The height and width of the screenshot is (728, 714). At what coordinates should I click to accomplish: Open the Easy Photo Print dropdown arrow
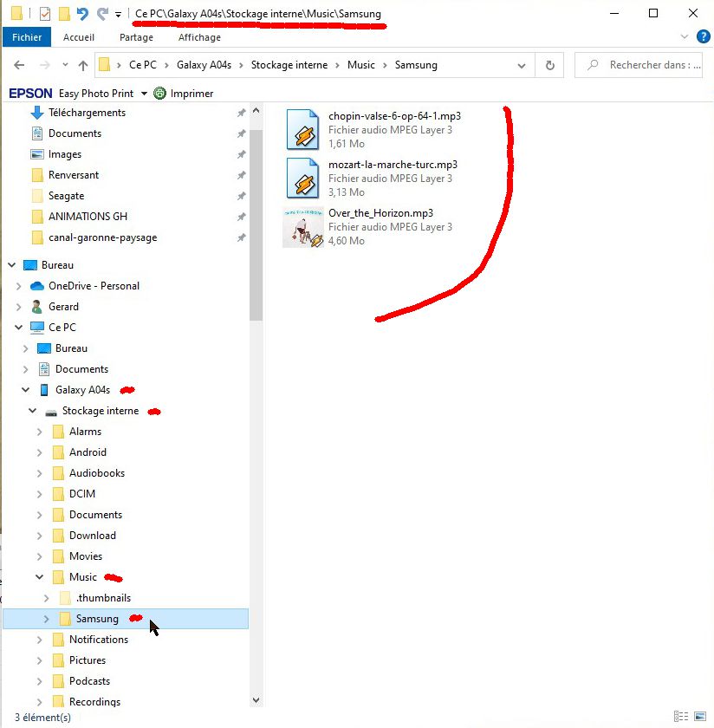(x=144, y=94)
